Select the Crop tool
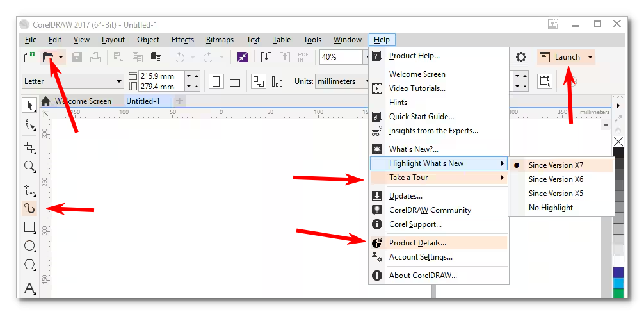Viewport: 644px width, 314px height. [29, 147]
